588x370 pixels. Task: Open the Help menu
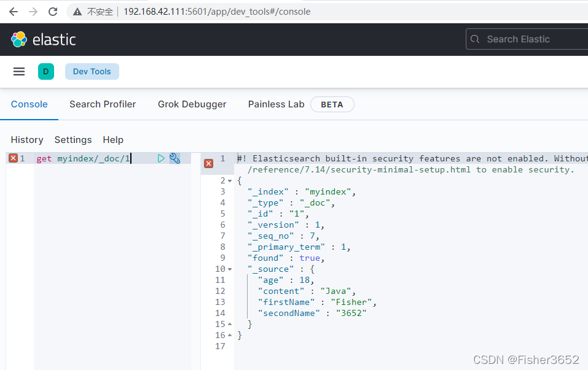(x=113, y=140)
